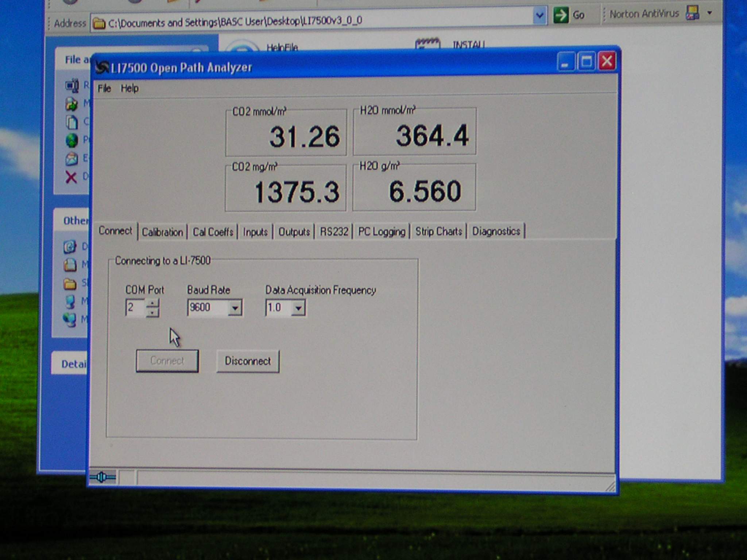Select the Strip Charts tab
This screenshot has width=747, height=560.
coord(438,232)
